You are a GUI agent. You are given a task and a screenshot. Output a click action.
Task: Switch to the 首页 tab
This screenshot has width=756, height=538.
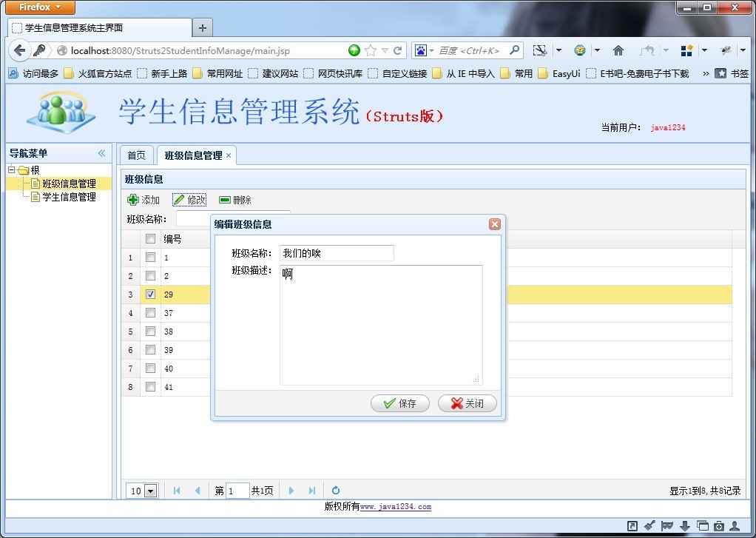tap(137, 155)
